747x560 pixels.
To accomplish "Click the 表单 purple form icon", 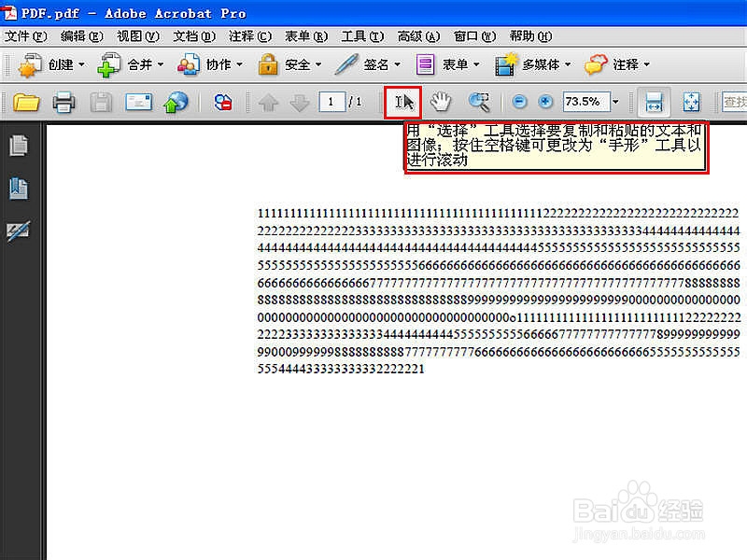I will point(426,64).
